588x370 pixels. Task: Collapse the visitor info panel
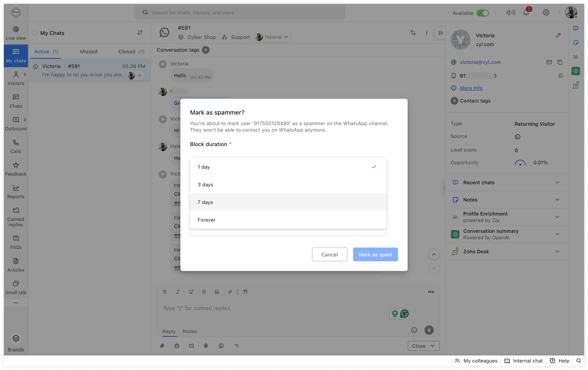pyautogui.click(x=440, y=33)
